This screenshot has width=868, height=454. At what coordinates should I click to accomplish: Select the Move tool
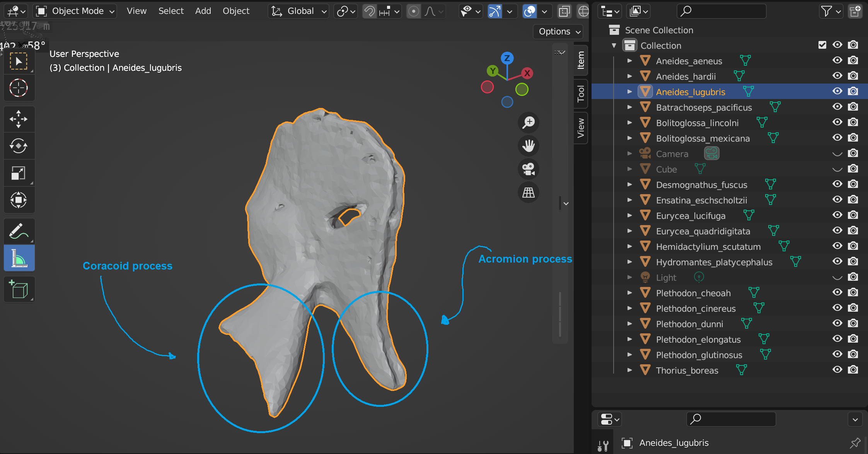coord(19,119)
